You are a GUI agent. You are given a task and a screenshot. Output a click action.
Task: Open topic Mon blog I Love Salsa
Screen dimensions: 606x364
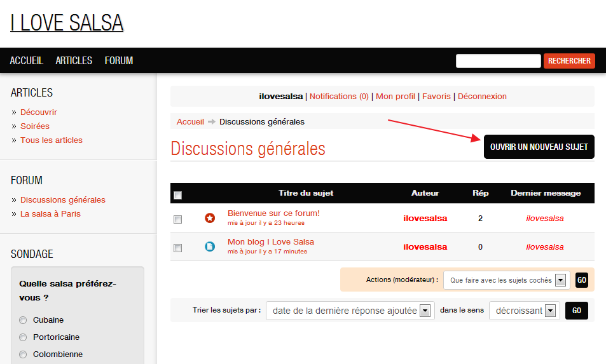[271, 242]
